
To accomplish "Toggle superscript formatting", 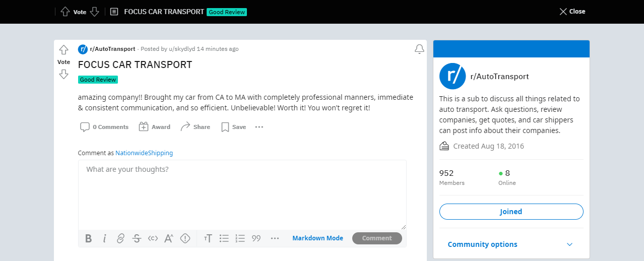I will point(169,238).
